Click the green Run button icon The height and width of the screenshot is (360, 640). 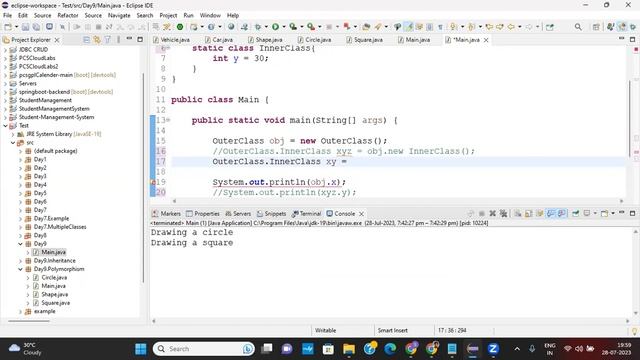click(276, 27)
